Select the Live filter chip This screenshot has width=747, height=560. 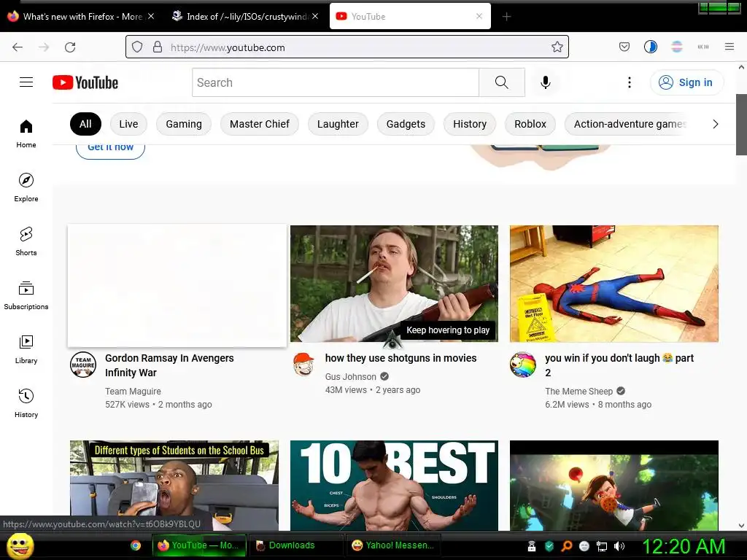pyautogui.click(x=128, y=124)
